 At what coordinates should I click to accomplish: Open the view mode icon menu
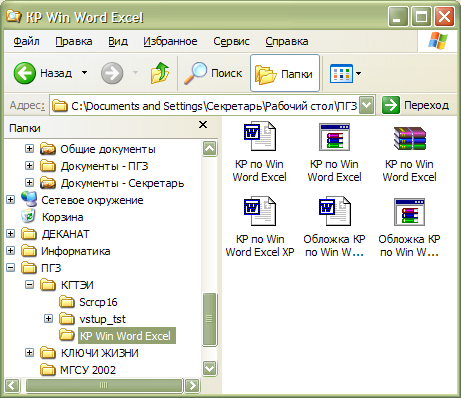coord(345,73)
